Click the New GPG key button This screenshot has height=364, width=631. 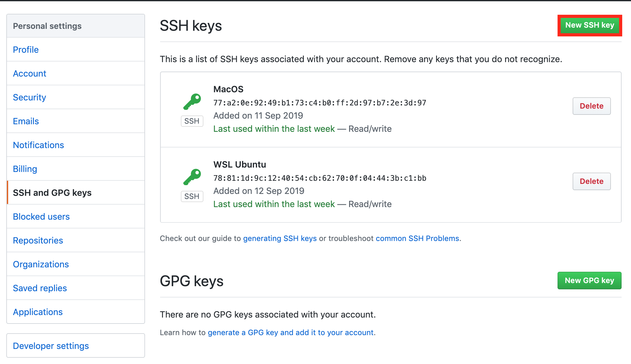589,281
